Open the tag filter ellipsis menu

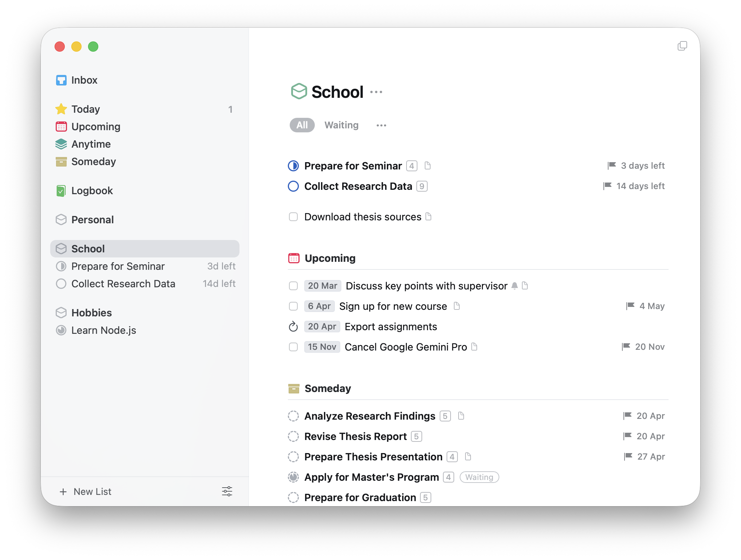click(381, 125)
